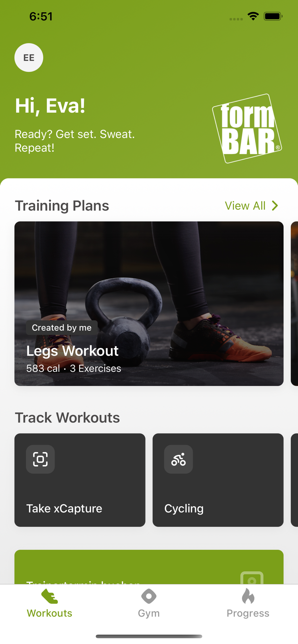Tap the cycling bike icon
The image size is (298, 644).
pos(178,459)
